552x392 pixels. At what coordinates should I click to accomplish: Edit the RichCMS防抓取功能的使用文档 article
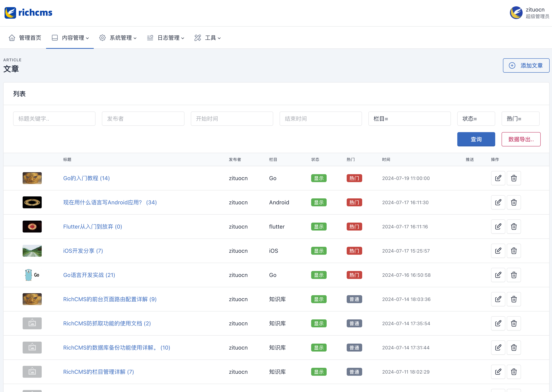coord(498,323)
